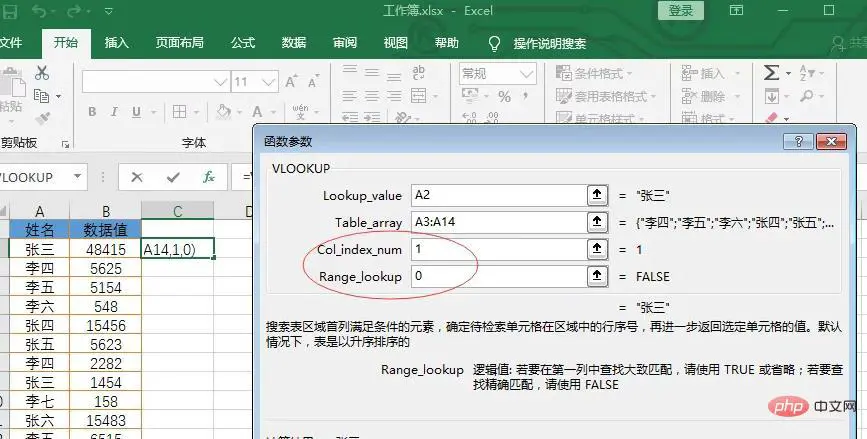Open the 常规 number format dropdown
Image resolution: width=867 pixels, height=439 pixels.
coord(526,74)
